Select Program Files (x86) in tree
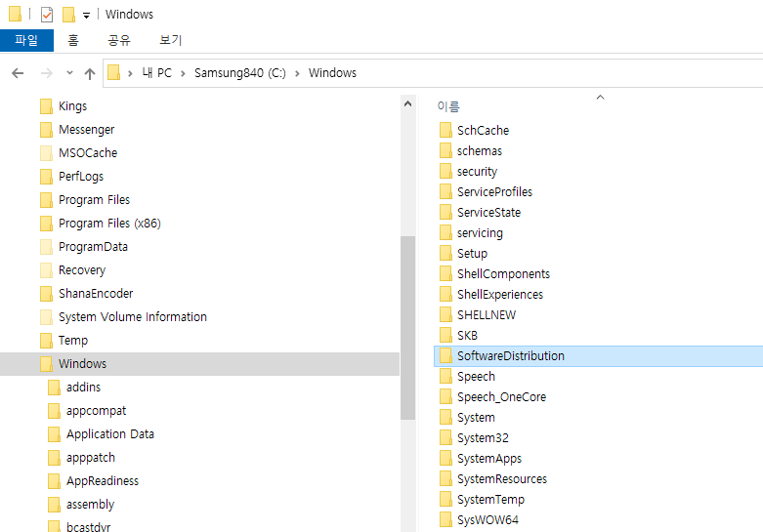Image resolution: width=763 pixels, height=532 pixels. [x=110, y=223]
